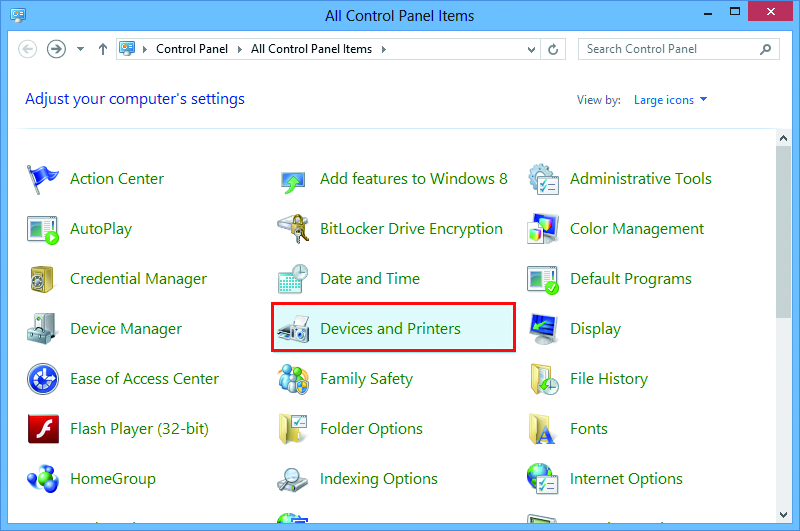This screenshot has width=800, height=531.
Task: Open Ease of Access Center link
Action: pos(144,379)
